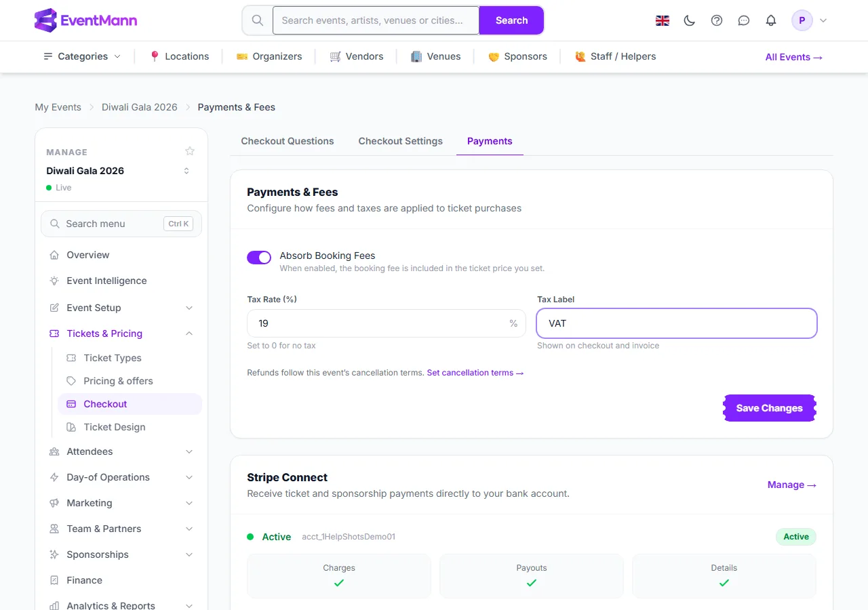This screenshot has width=868, height=610.
Task: Open the event switcher for Diwali Gala 2026
Action: tap(186, 171)
